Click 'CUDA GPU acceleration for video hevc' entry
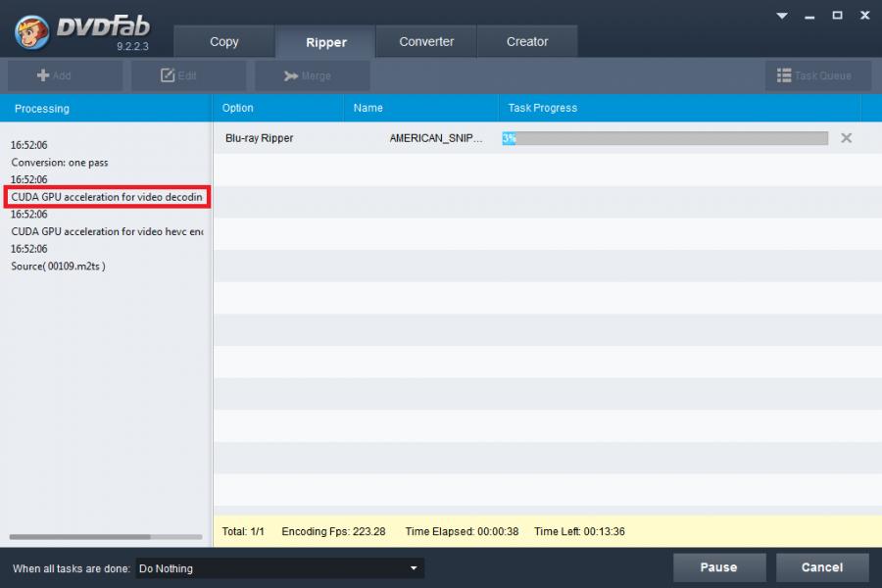 pyautogui.click(x=107, y=231)
